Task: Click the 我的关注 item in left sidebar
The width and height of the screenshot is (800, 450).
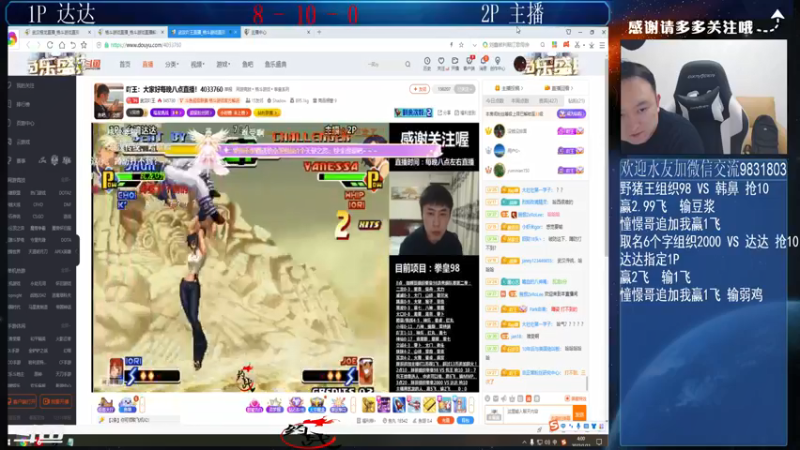Action: [x=26, y=86]
